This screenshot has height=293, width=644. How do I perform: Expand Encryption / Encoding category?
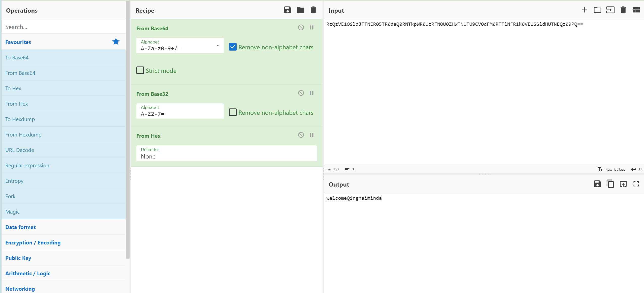[x=33, y=242]
